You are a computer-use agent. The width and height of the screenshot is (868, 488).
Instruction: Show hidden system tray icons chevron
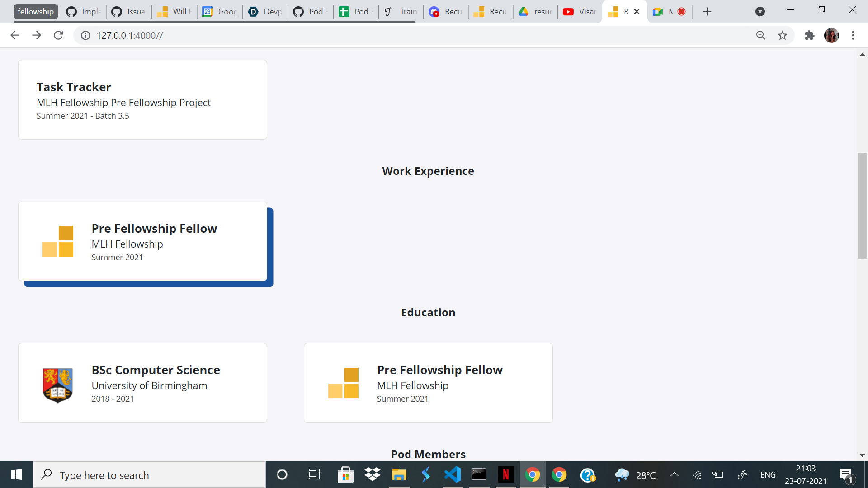pos(674,474)
